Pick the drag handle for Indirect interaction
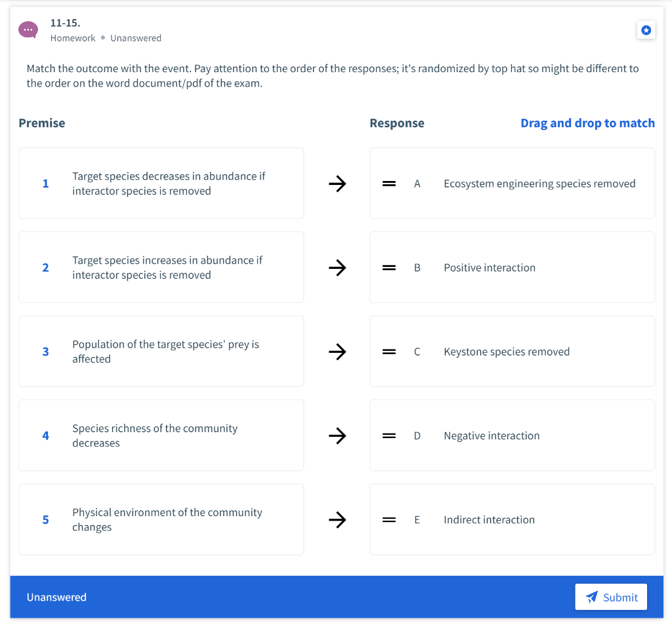 [388, 519]
